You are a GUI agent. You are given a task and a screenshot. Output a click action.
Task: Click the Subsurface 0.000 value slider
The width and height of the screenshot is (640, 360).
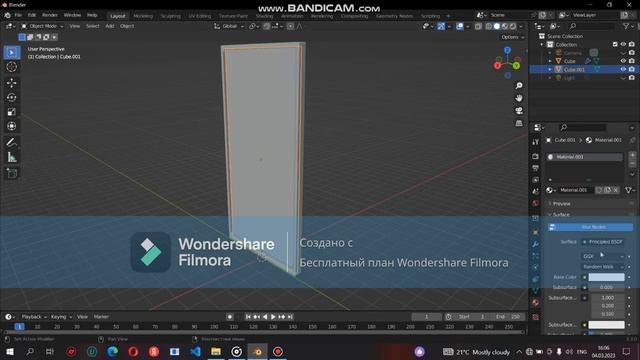[x=607, y=287]
